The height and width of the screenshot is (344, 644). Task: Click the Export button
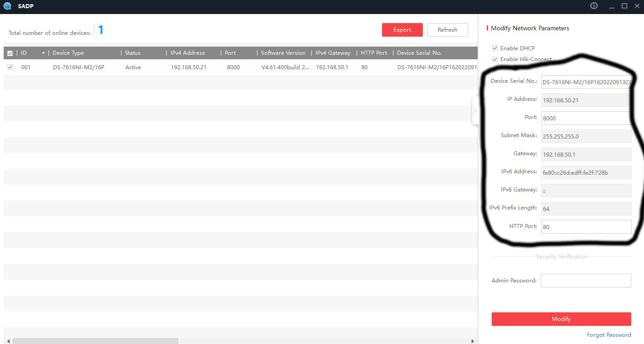402,30
